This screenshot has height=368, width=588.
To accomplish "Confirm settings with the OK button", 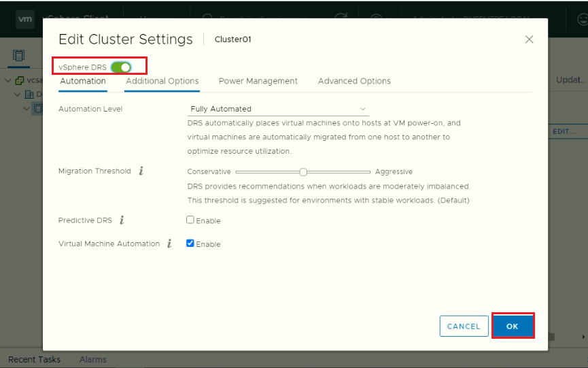I will click(x=513, y=326).
